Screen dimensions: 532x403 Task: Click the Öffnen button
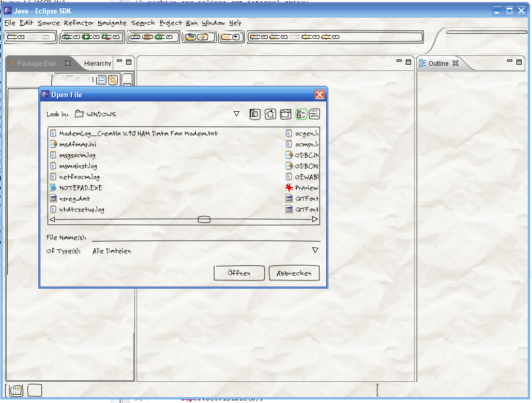click(239, 273)
